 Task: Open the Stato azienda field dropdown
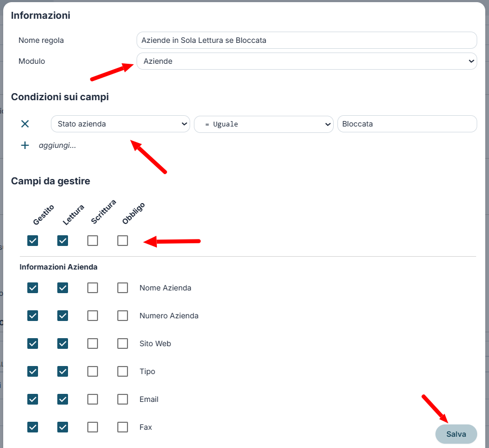coord(121,124)
